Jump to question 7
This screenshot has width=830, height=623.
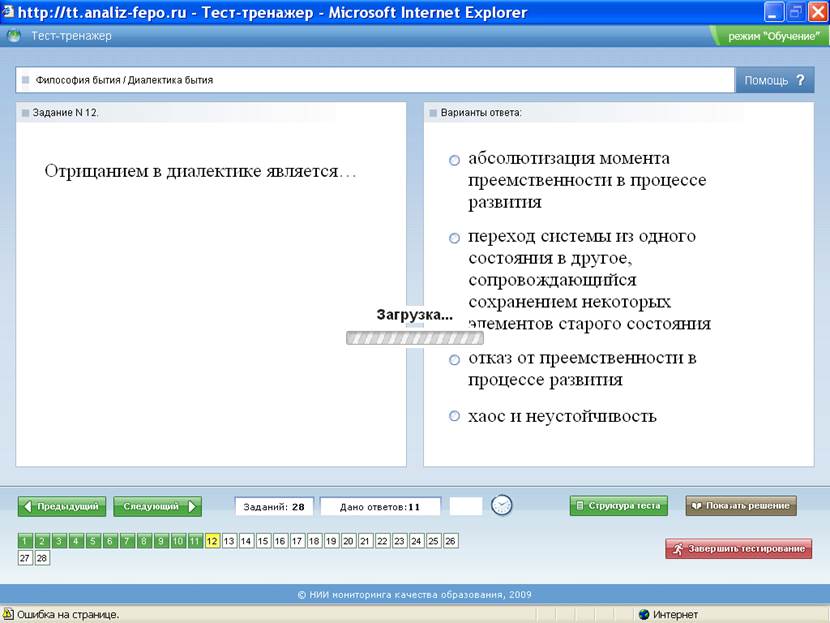pyautogui.click(x=127, y=541)
